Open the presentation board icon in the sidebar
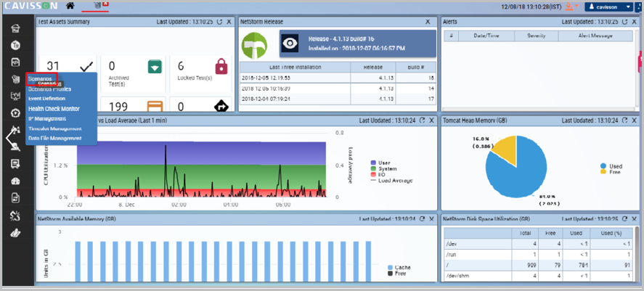The image size is (644, 291). [x=15, y=164]
